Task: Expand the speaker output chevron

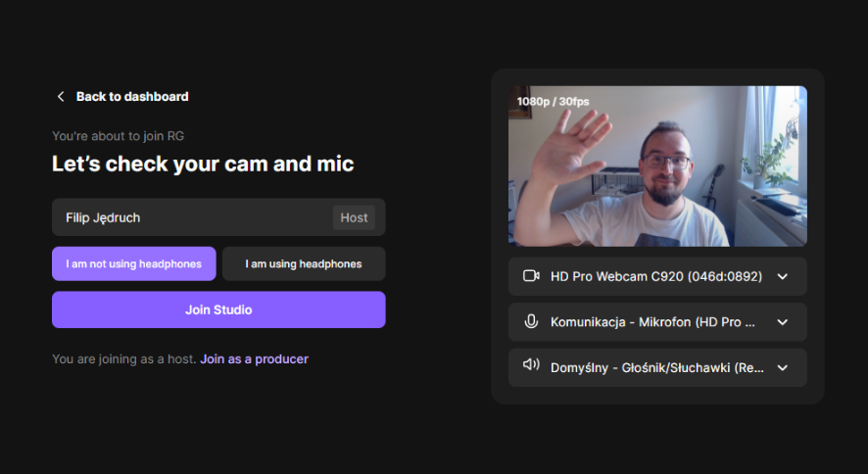Action: coord(782,367)
